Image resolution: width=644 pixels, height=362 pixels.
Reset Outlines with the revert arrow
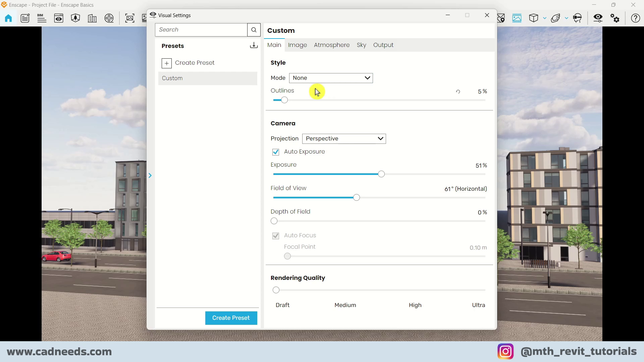point(458,91)
